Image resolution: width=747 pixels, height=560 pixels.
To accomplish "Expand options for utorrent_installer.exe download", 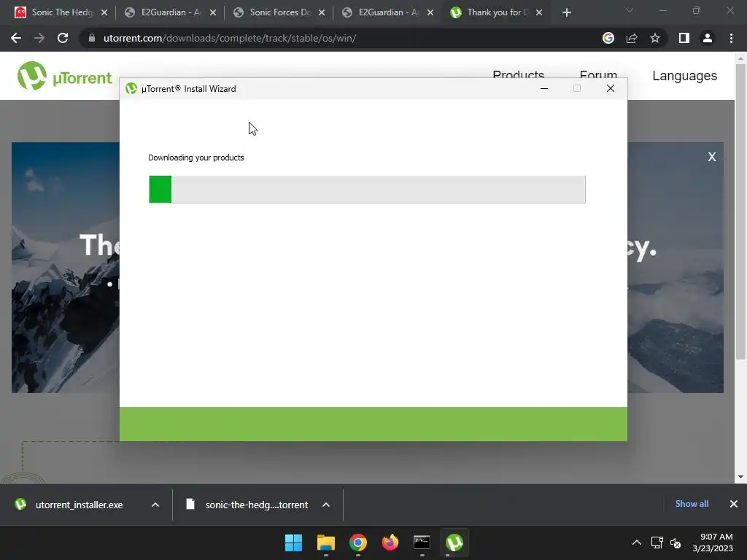I will (155, 505).
